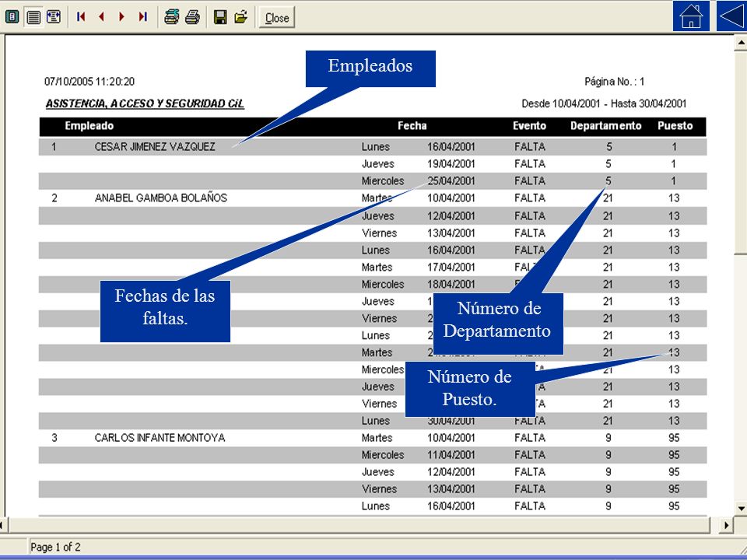This screenshot has height=560, width=747.
Task: Go to the home slide icon
Action: pyautogui.click(x=691, y=16)
